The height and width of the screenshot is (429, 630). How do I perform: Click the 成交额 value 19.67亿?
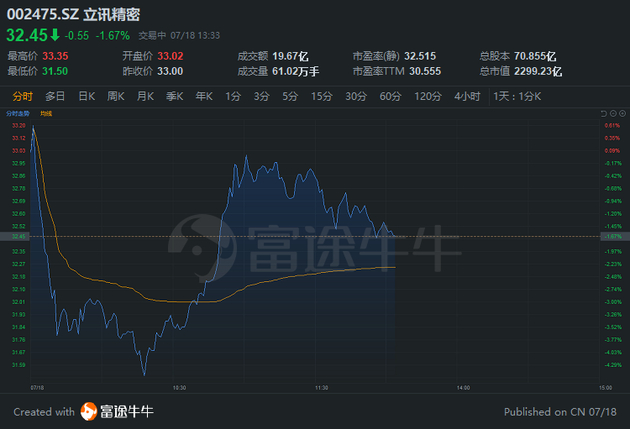290,56
